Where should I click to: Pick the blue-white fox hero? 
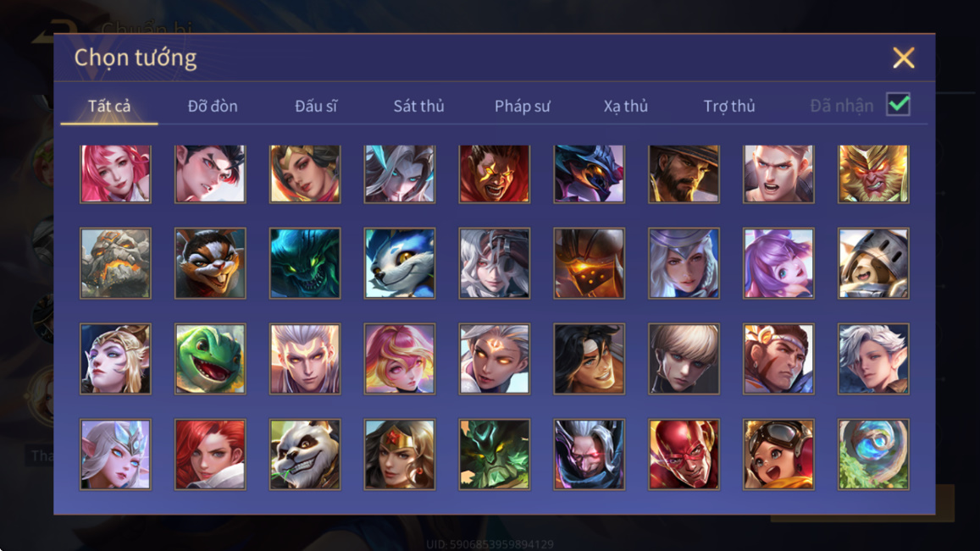[x=400, y=263]
